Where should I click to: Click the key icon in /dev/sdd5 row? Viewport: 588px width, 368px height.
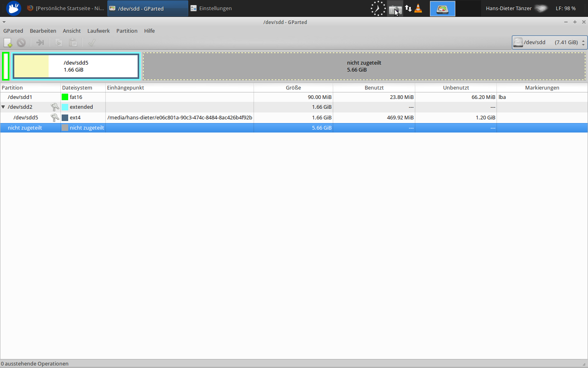55,118
